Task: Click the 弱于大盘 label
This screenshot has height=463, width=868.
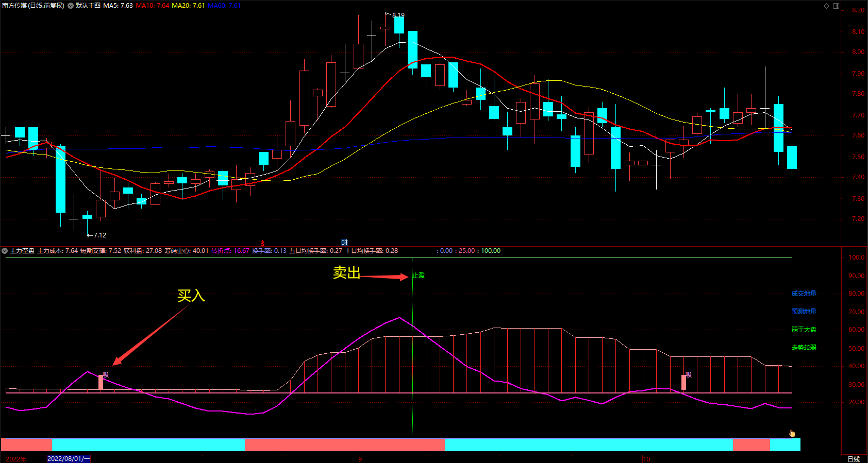Action: point(804,330)
